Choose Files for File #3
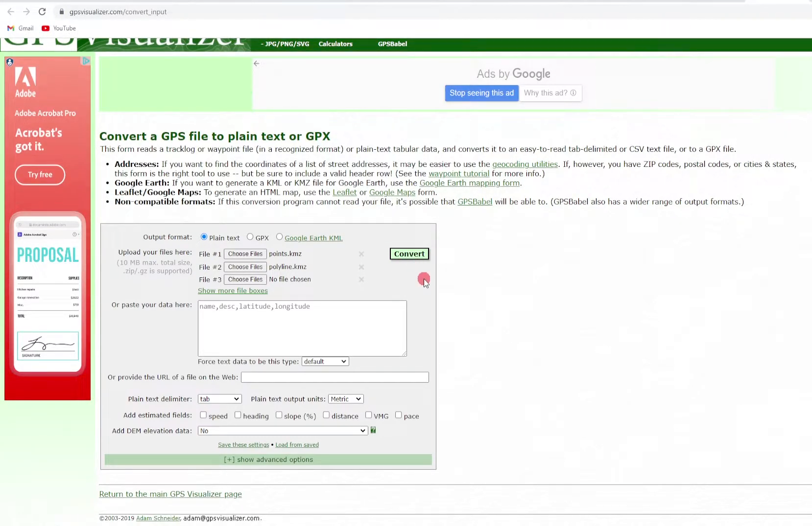This screenshot has width=812, height=526. pos(245,279)
